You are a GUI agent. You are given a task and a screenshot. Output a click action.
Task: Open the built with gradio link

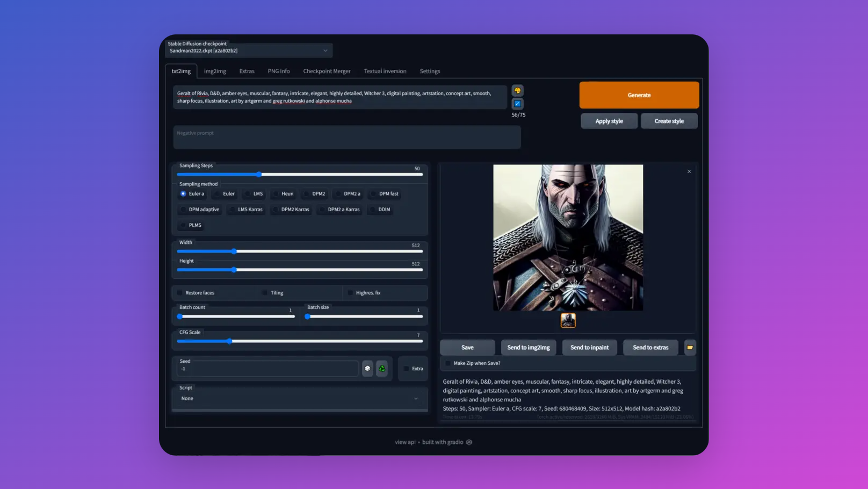447,442
